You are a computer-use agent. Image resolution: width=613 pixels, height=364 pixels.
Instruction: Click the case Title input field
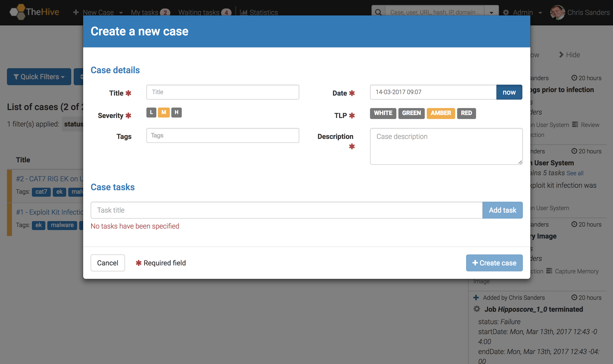coord(223,92)
